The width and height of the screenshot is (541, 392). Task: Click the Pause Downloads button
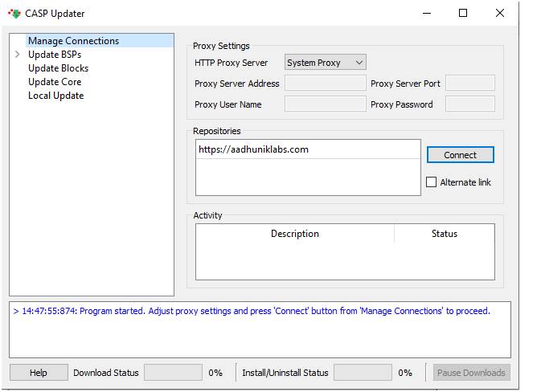(x=471, y=373)
